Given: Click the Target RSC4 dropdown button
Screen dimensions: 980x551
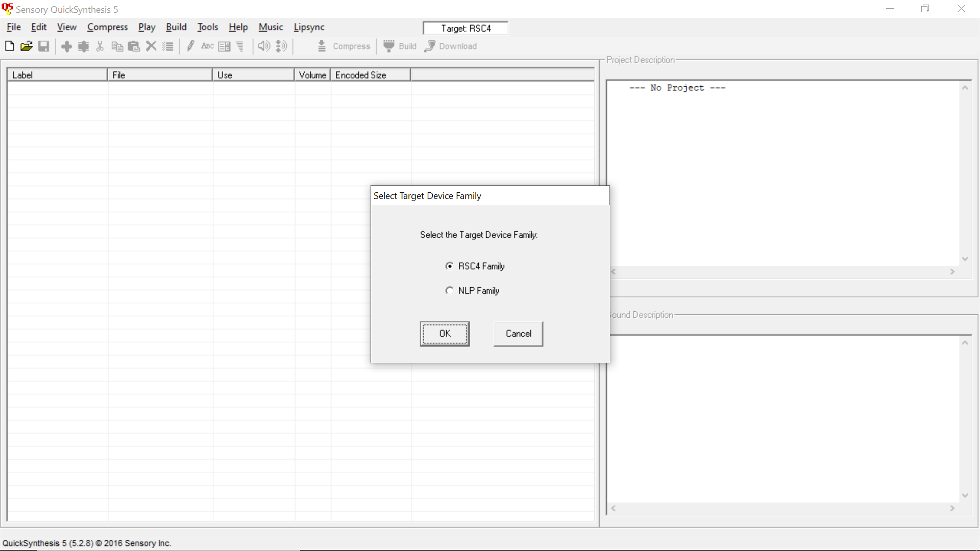Looking at the screenshot, I should coord(467,28).
